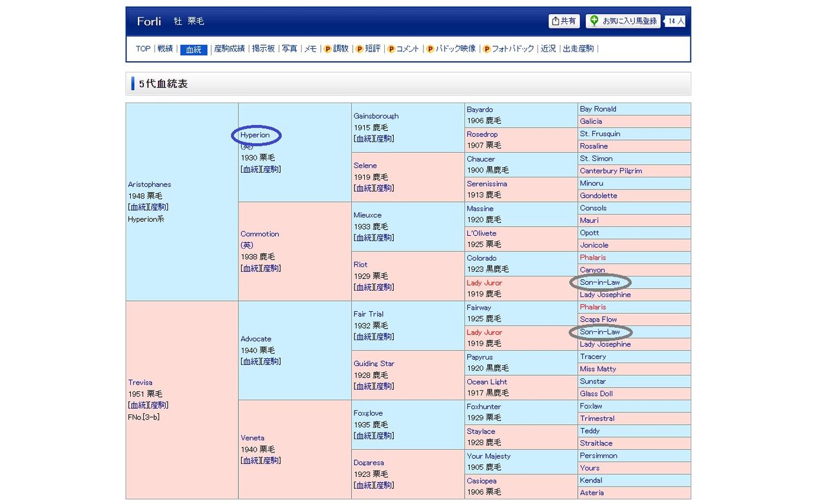Click the 14人 favorite count badge
Viewport: 825px width, 504px height.
[x=675, y=21]
